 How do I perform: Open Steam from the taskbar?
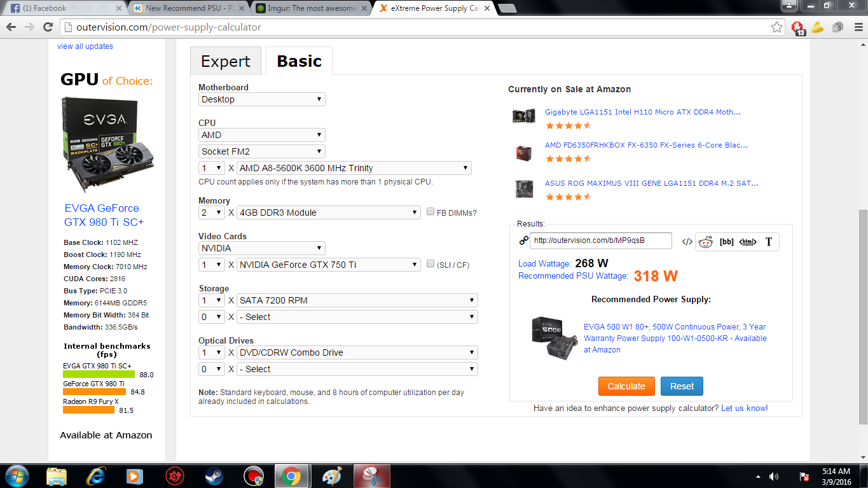[x=214, y=476]
